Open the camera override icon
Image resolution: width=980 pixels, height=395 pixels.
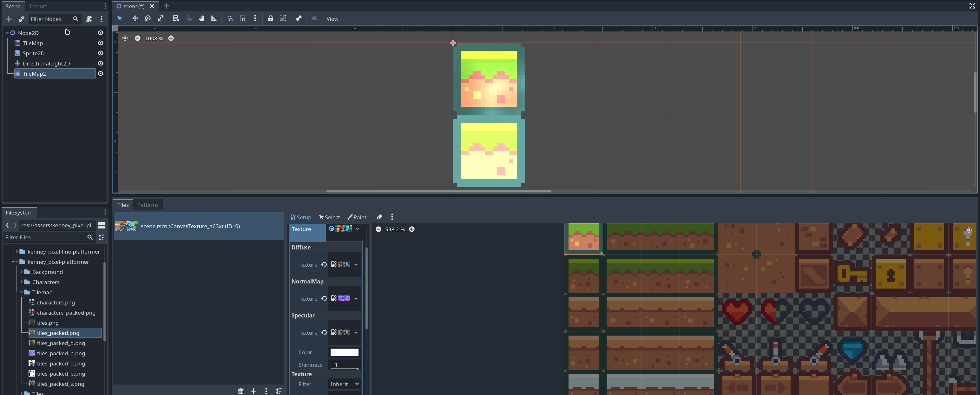pyautogui.click(x=314, y=18)
